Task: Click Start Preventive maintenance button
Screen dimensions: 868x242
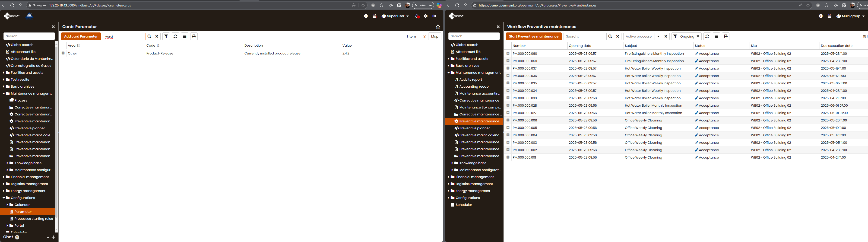Action: coord(533,36)
